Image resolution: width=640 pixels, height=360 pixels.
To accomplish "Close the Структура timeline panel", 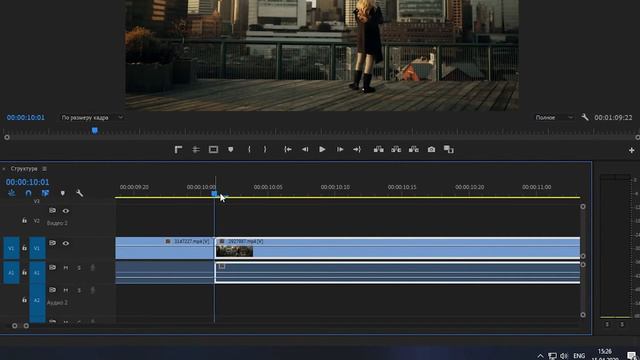I will (4, 169).
